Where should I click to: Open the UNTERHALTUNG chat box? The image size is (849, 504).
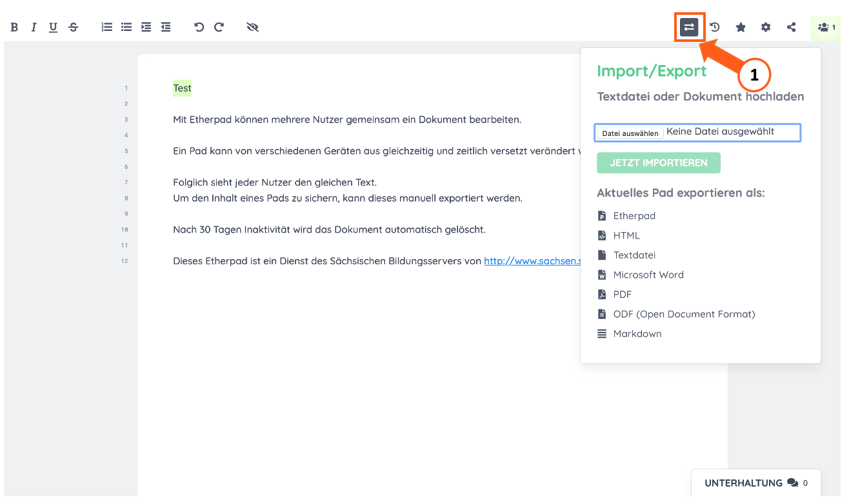[756, 483]
